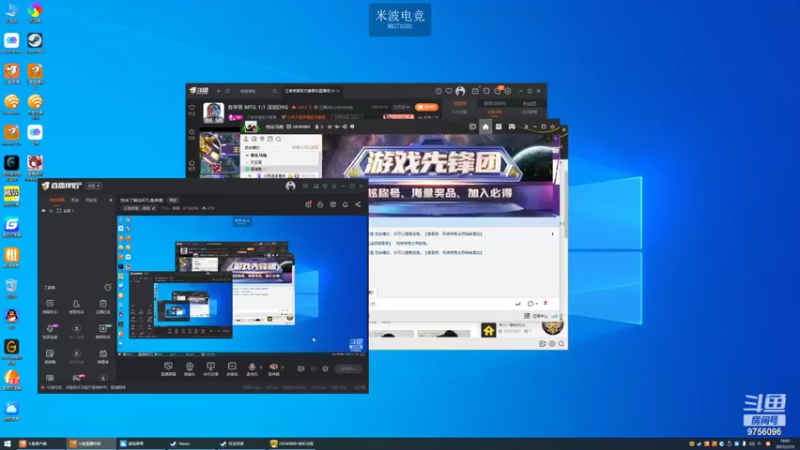The image size is (800, 450).
Task: Expand microphone options arrow
Action: point(261,367)
